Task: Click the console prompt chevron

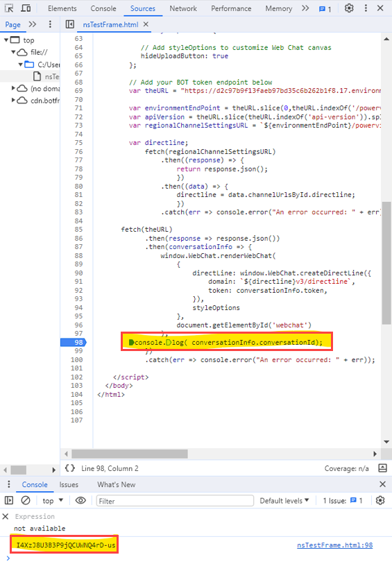Action: click(x=8, y=558)
